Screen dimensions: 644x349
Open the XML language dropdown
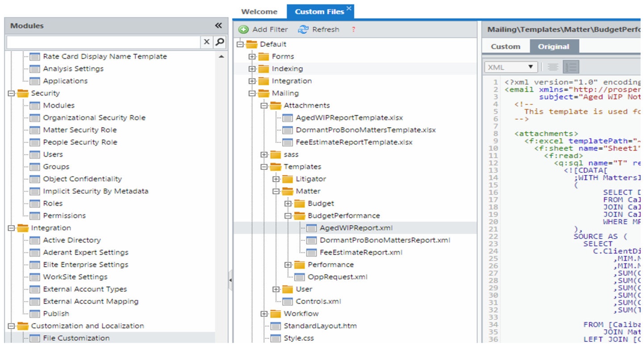click(x=510, y=67)
